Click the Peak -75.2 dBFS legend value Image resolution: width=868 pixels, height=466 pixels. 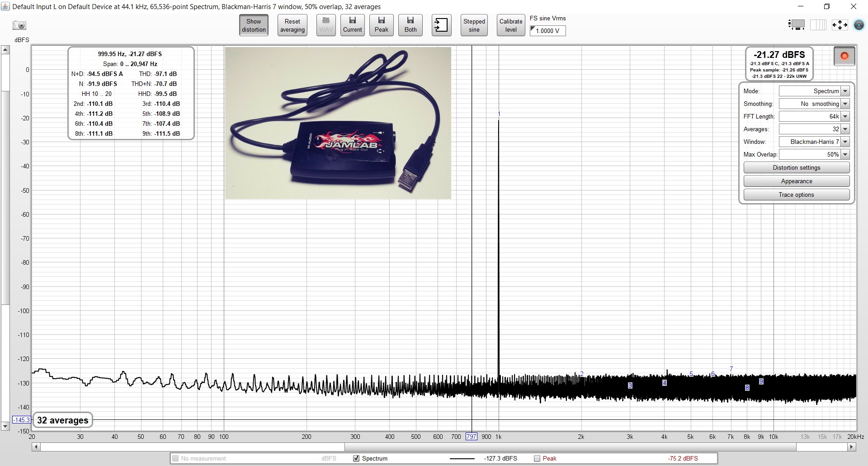tap(682, 458)
